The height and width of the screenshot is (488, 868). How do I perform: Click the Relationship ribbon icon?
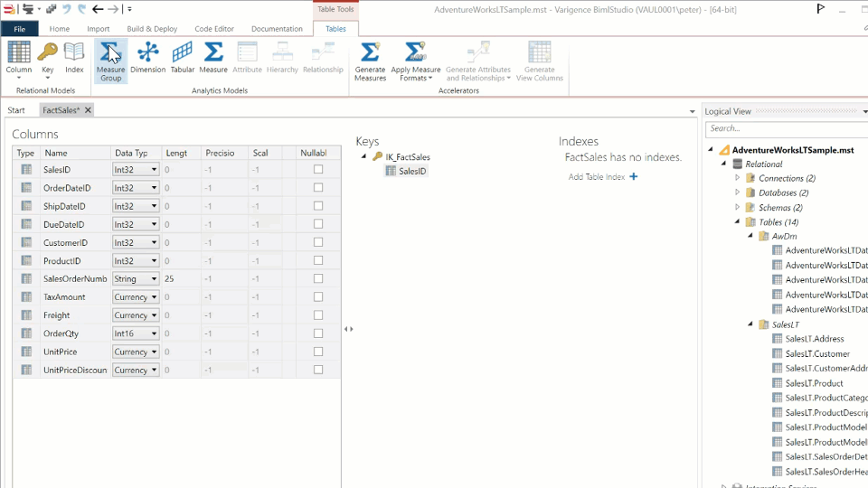[x=323, y=52]
